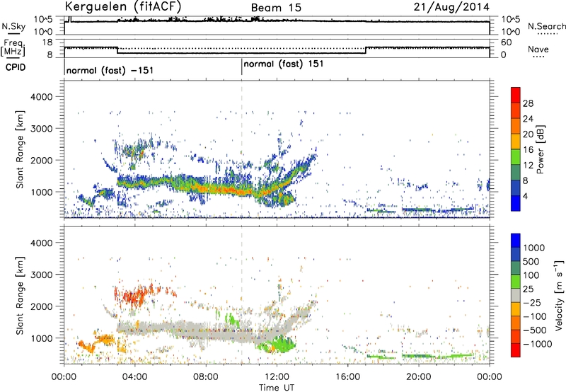566x392 pixels.
Task: Click the 4000 tick label on power panel
Action: tap(41, 97)
